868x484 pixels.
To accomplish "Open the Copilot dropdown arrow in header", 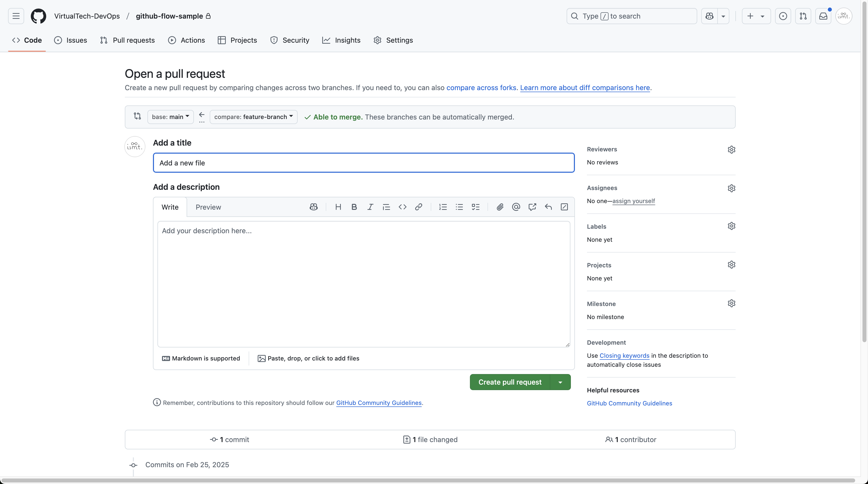I will tap(723, 16).
